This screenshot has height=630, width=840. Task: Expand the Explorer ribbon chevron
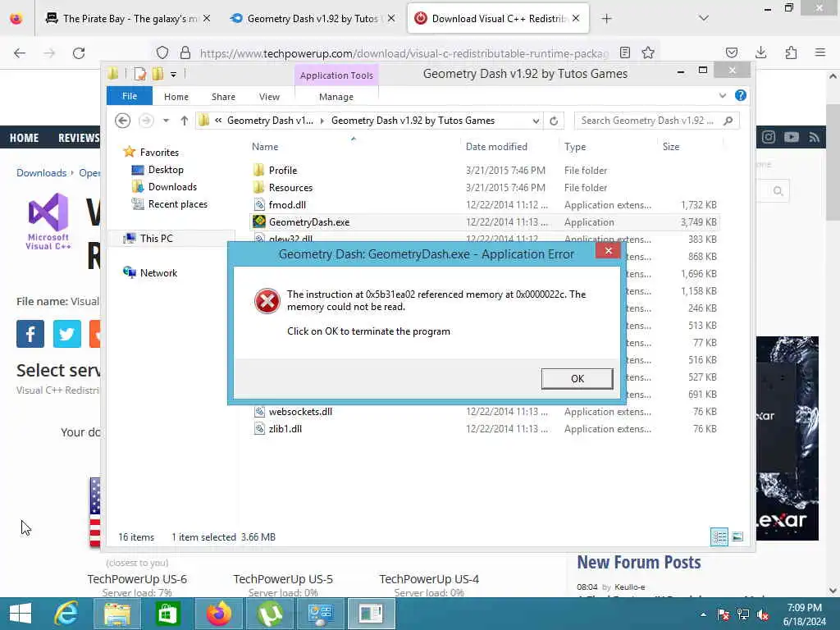pos(723,96)
